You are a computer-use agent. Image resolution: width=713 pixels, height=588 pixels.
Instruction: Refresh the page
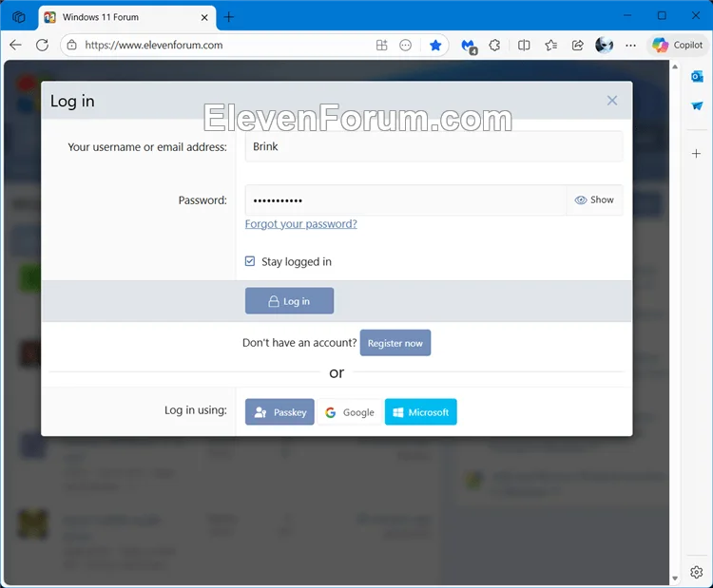42,45
